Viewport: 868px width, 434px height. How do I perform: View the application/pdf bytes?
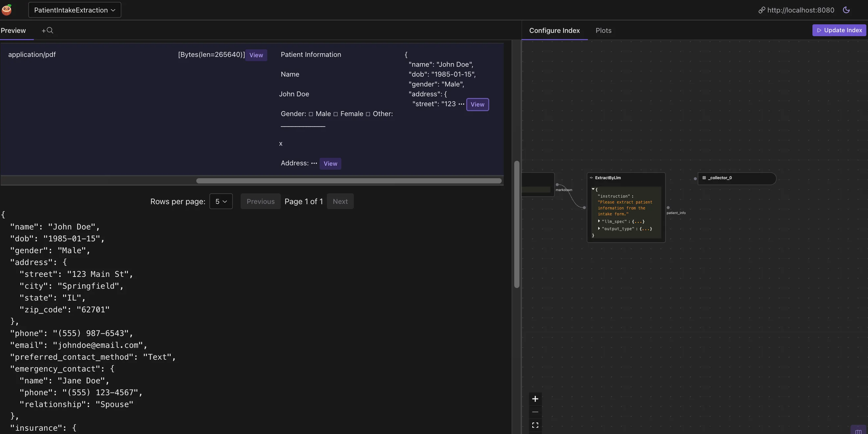[x=256, y=55]
